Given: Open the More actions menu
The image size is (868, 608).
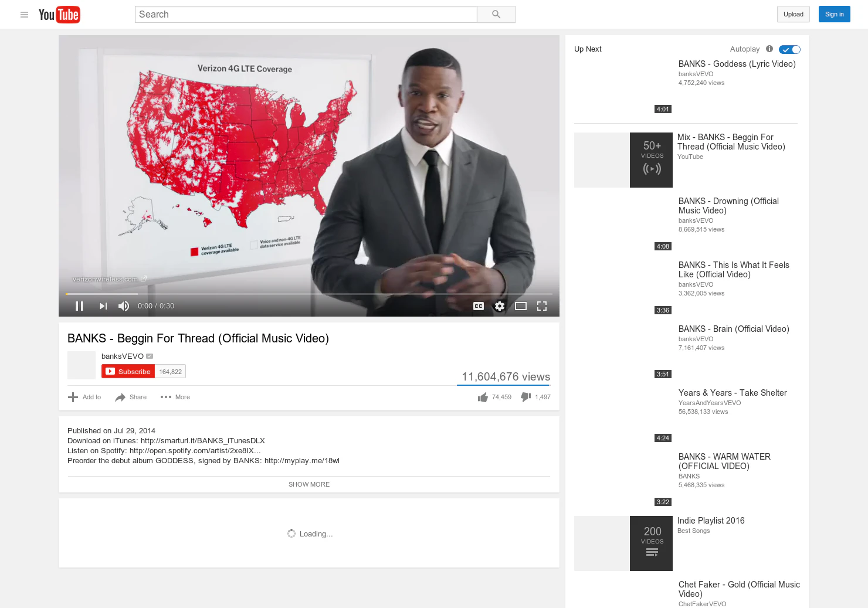Looking at the screenshot, I should point(175,398).
